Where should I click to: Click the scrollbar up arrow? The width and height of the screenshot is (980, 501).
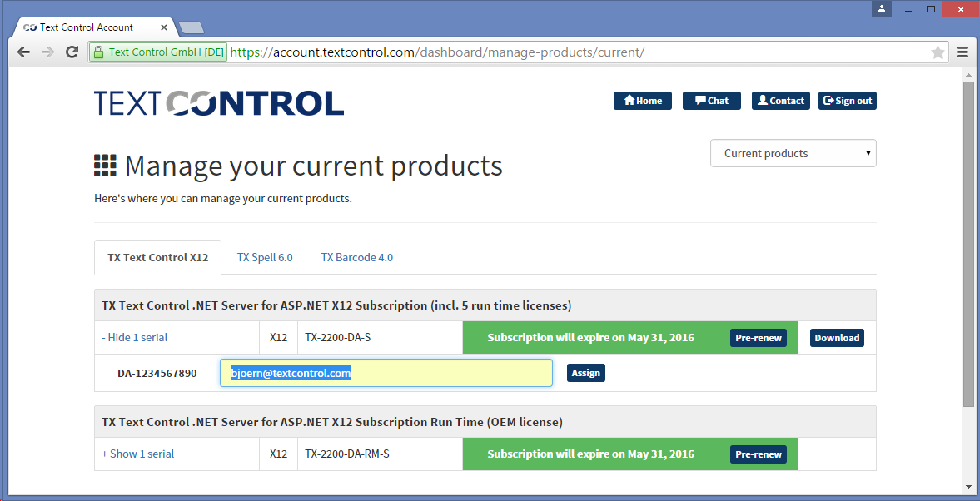pos(968,74)
